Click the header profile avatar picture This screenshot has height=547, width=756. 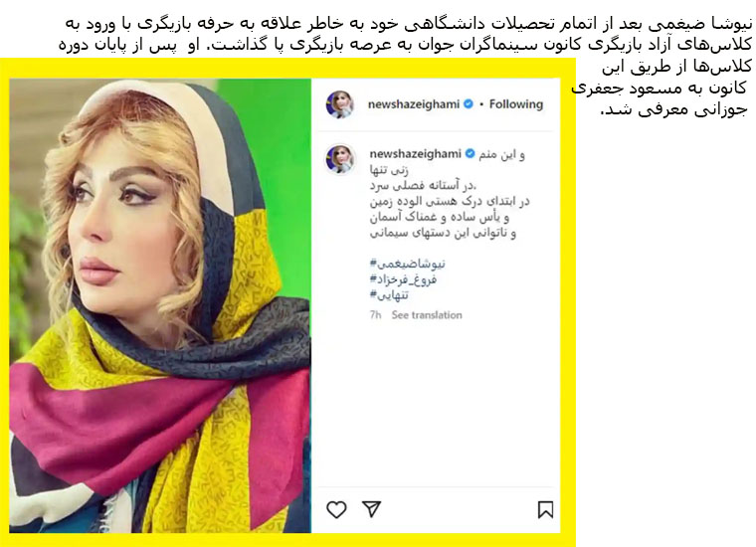click(x=340, y=104)
